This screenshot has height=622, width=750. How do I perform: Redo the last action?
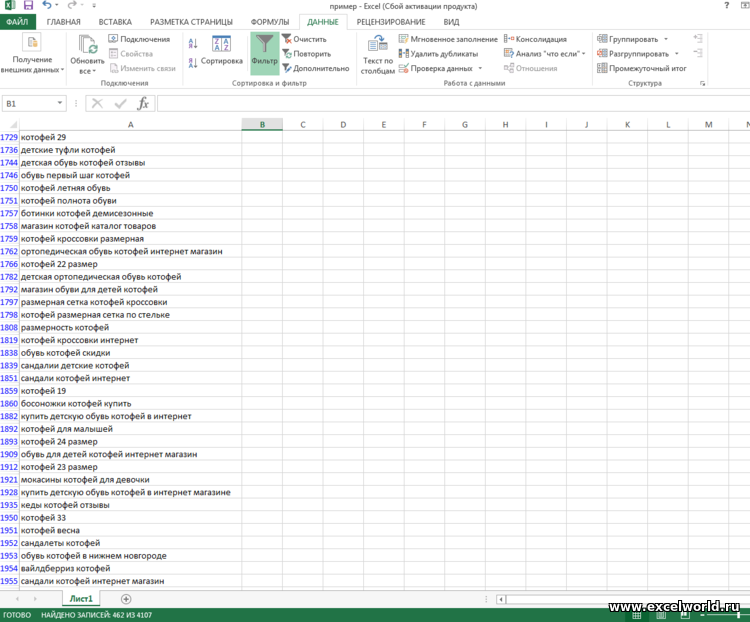[72, 5]
